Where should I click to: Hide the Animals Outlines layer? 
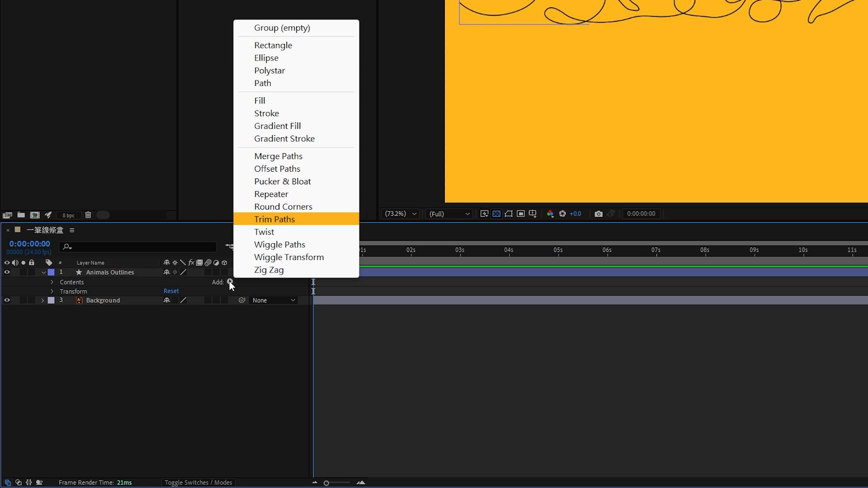point(7,272)
